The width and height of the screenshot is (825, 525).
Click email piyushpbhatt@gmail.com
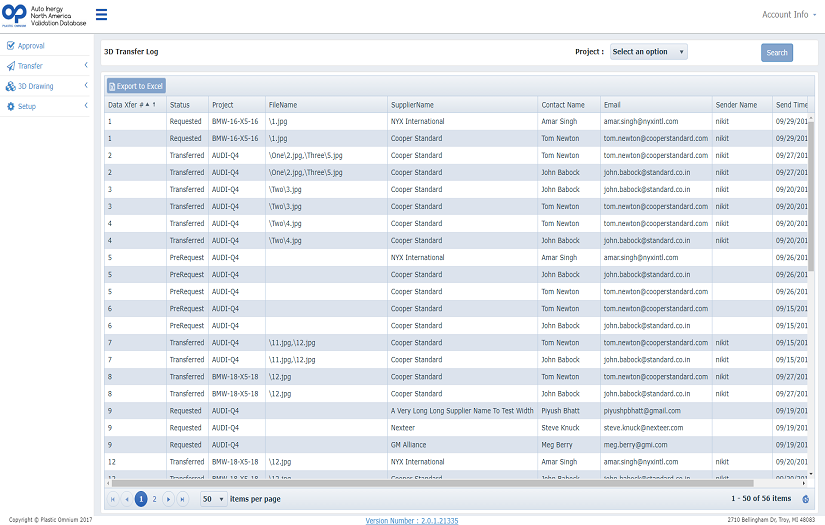point(642,411)
